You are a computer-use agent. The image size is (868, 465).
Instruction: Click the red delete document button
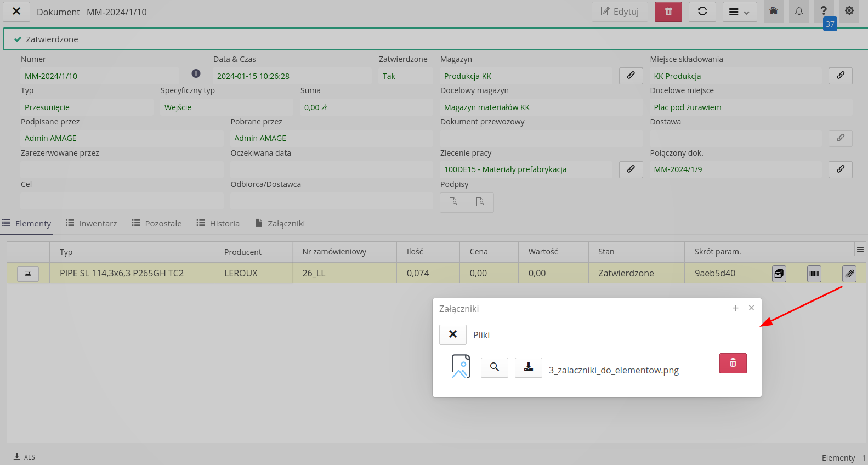[668, 12]
